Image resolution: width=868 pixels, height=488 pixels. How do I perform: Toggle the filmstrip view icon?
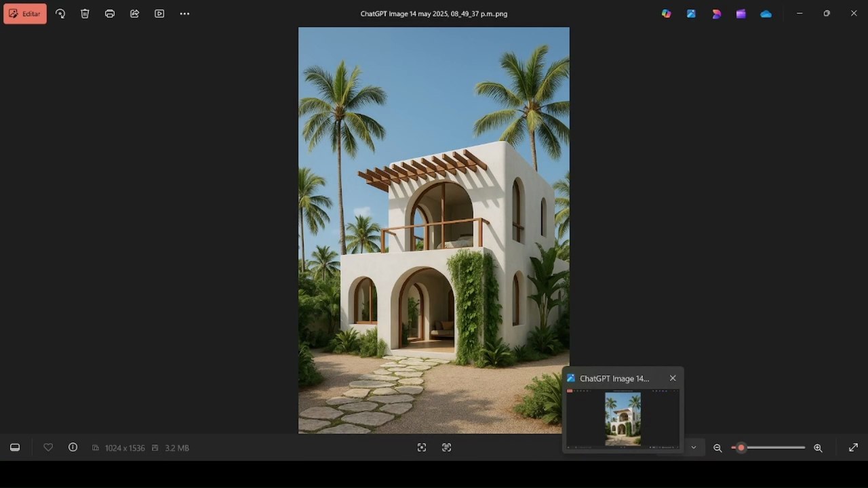coord(15,447)
